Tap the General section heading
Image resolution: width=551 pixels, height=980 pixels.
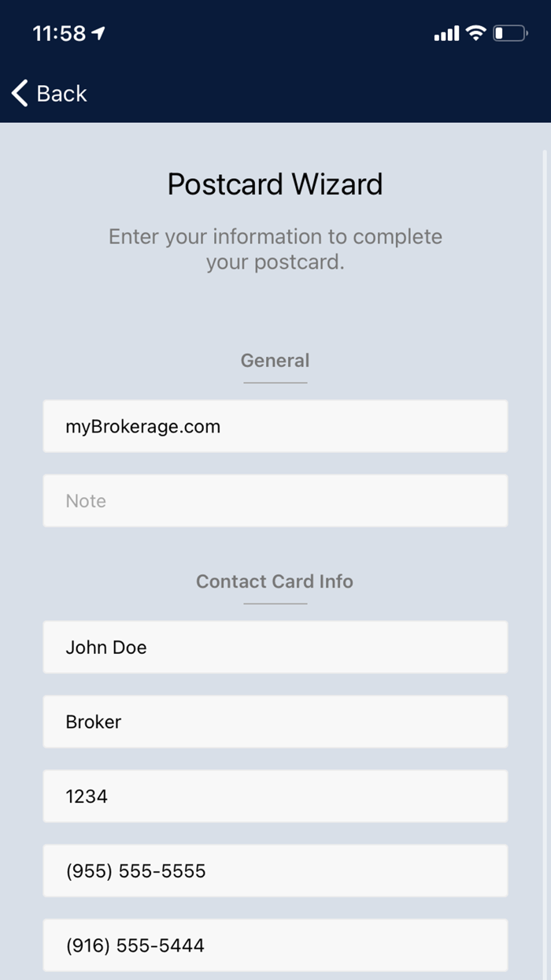275,360
